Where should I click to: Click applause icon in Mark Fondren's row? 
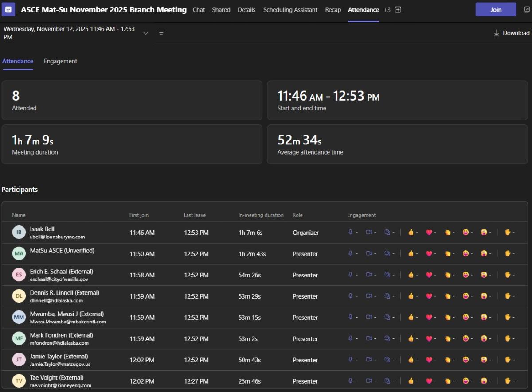(x=447, y=338)
